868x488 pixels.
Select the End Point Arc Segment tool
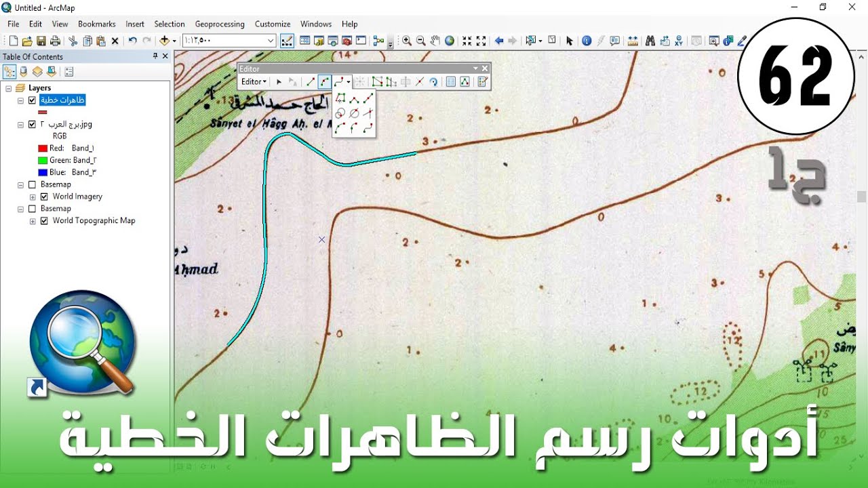(x=325, y=81)
